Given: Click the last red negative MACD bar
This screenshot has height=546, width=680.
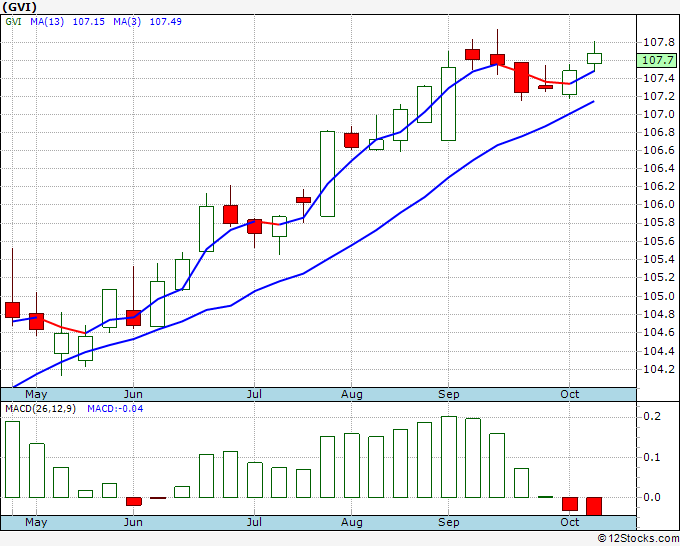Looking at the screenshot, I should 594,506.
